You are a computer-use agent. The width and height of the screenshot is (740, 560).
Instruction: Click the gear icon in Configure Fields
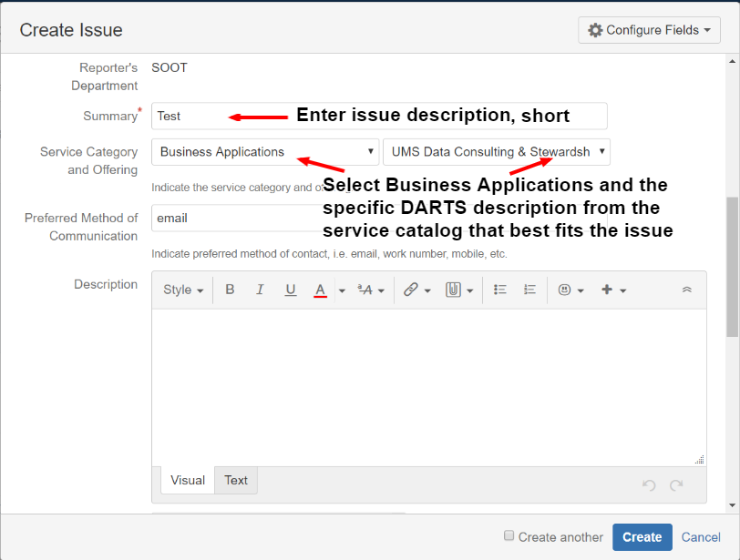pyautogui.click(x=595, y=30)
